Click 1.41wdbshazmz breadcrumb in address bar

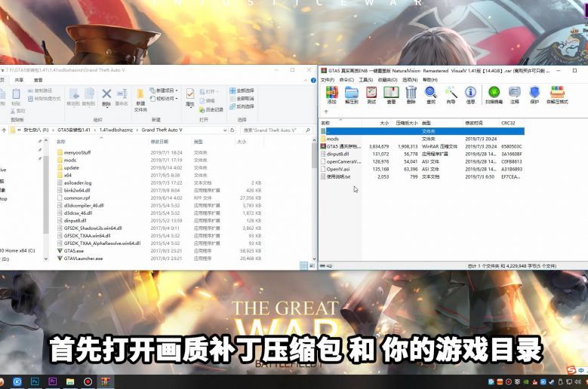click(x=116, y=130)
